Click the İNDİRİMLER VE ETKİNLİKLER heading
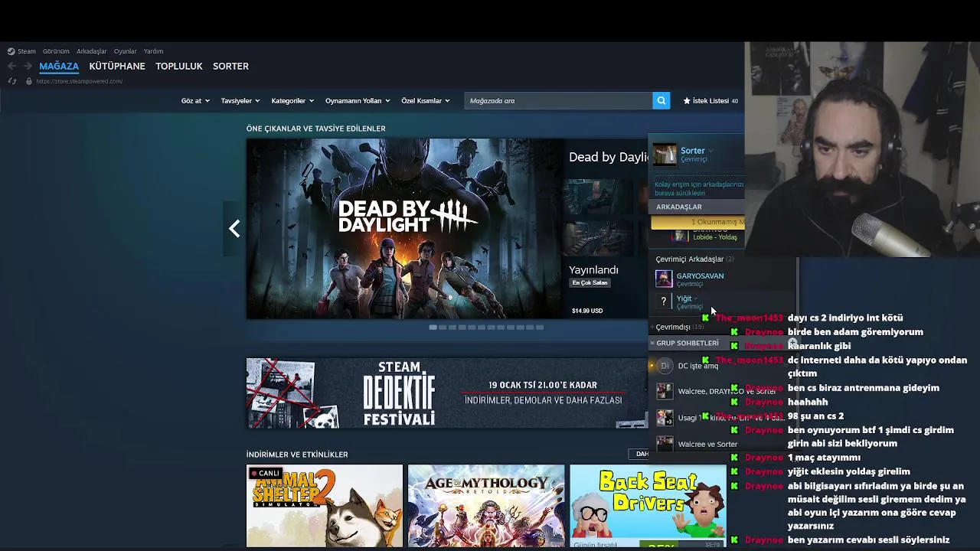The height and width of the screenshot is (551, 980). pos(297,455)
